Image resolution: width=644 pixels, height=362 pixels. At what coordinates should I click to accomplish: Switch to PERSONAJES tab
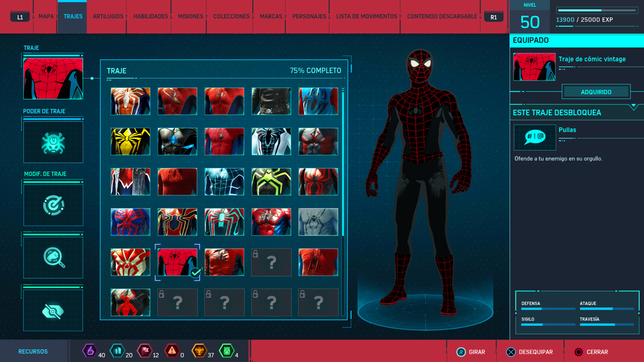309,16
